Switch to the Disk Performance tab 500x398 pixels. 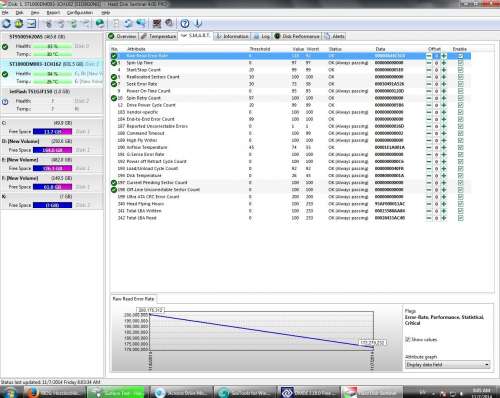coord(297,36)
